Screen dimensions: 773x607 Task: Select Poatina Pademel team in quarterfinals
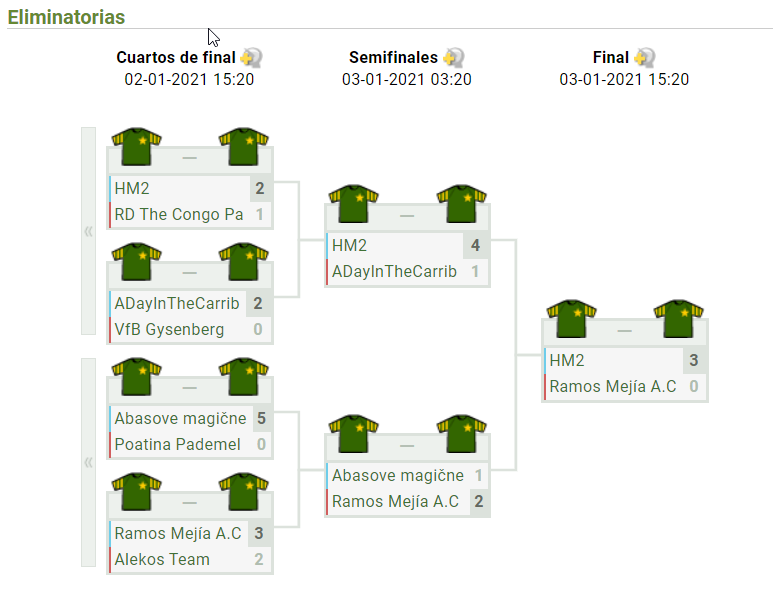tap(177, 444)
